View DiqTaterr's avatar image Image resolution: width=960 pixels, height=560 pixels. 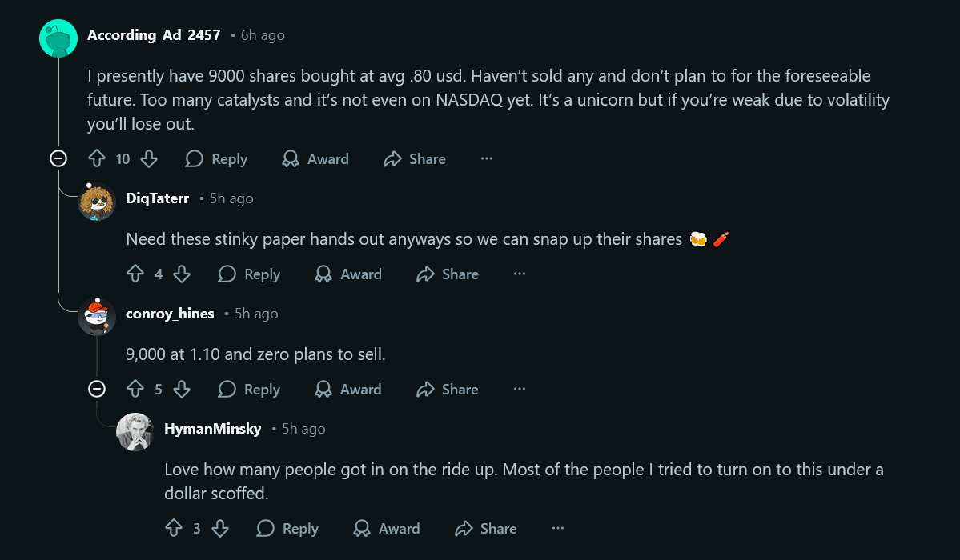97,202
